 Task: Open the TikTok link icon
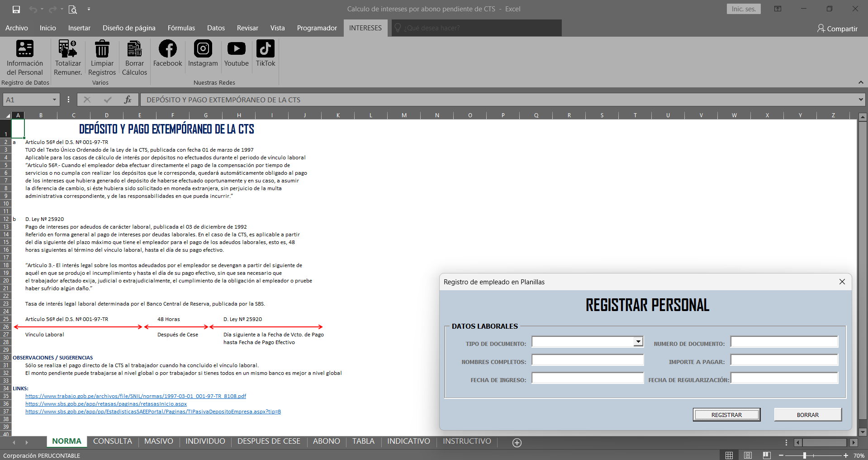[265, 49]
